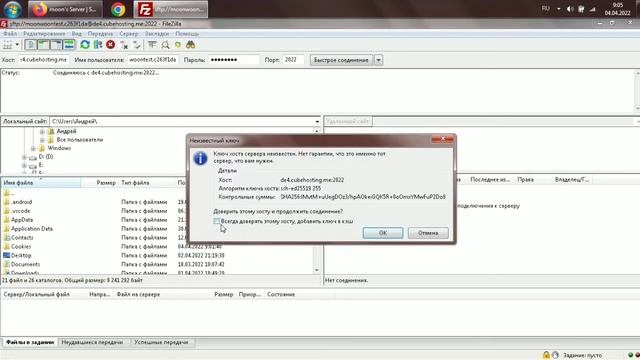Open the Передача menu
The height and width of the screenshot is (360, 640).
pyautogui.click(x=100, y=33)
